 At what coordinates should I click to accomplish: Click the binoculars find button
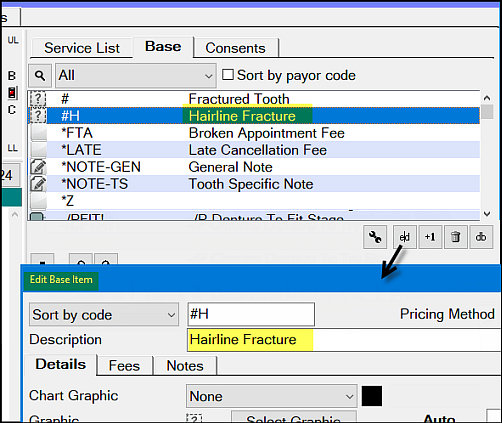coord(481,237)
